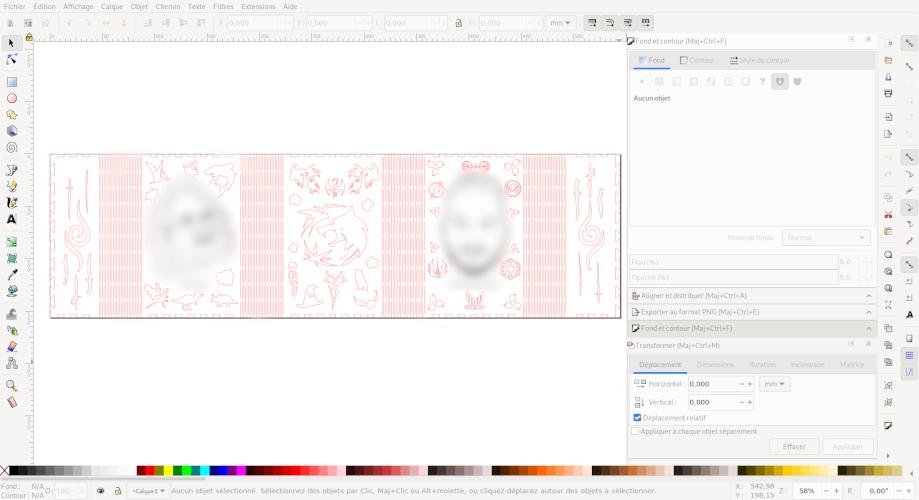The width and height of the screenshot is (919, 500).
Task: Pick the Text tool
Action: (12, 219)
